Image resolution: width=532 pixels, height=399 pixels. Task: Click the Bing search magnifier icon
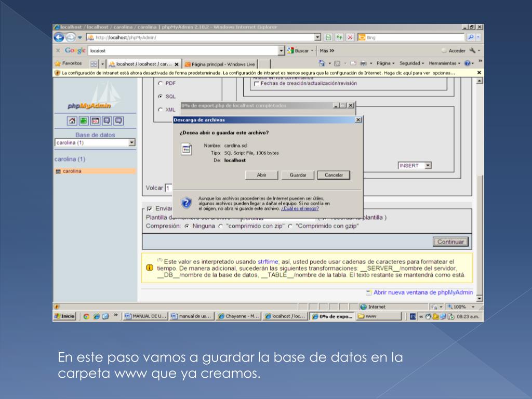click(x=471, y=37)
